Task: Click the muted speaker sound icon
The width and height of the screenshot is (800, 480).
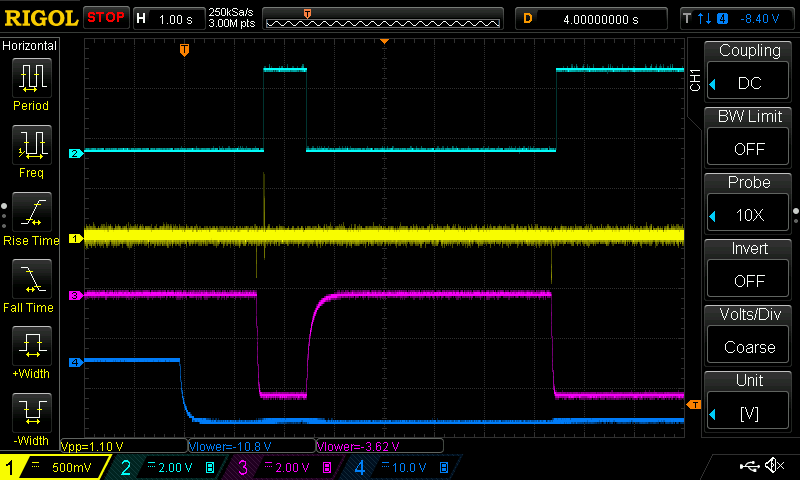Action: [x=774, y=465]
